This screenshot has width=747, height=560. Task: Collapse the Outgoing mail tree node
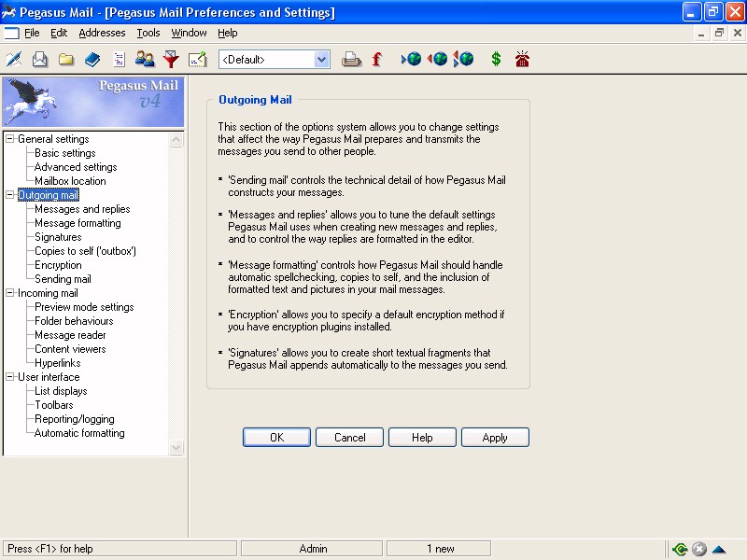click(x=9, y=195)
